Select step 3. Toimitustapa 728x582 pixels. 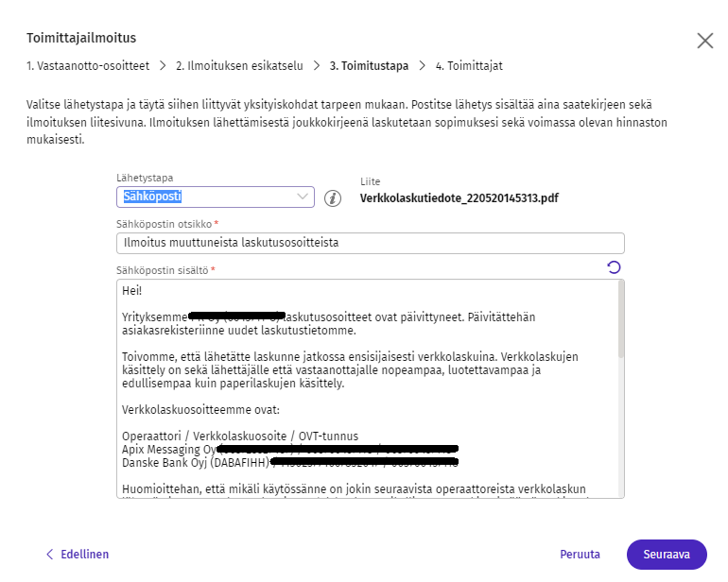point(369,66)
